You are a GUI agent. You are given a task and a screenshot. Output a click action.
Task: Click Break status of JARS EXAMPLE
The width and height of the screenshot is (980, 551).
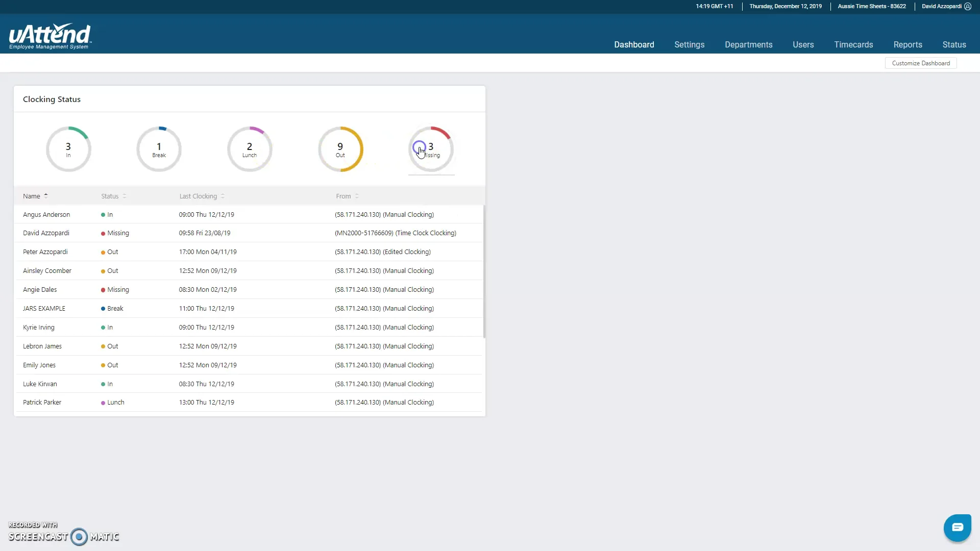click(112, 308)
